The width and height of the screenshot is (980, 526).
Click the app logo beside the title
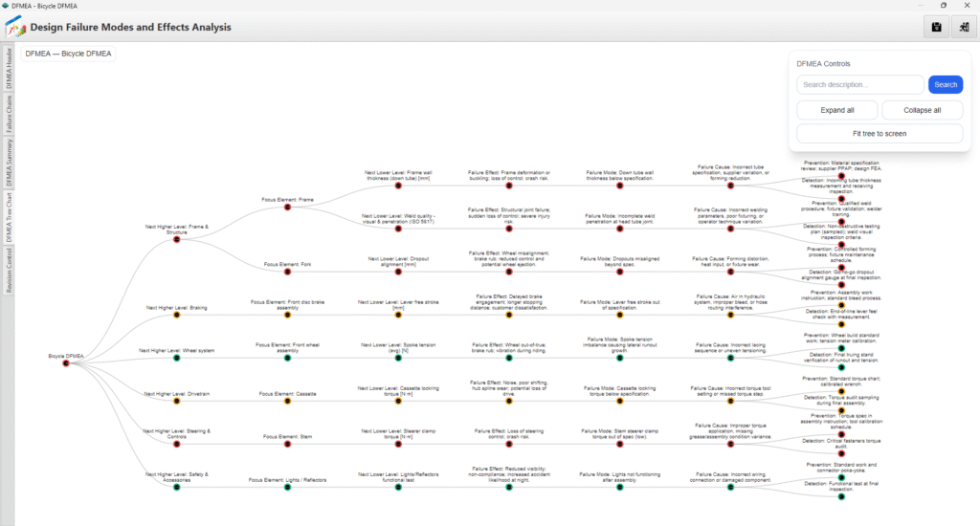[x=16, y=28]
